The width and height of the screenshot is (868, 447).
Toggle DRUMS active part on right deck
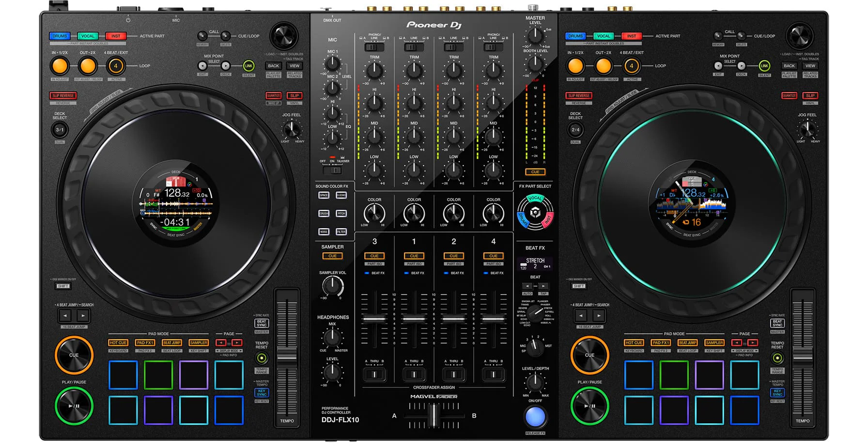click(x=575, y=36)
